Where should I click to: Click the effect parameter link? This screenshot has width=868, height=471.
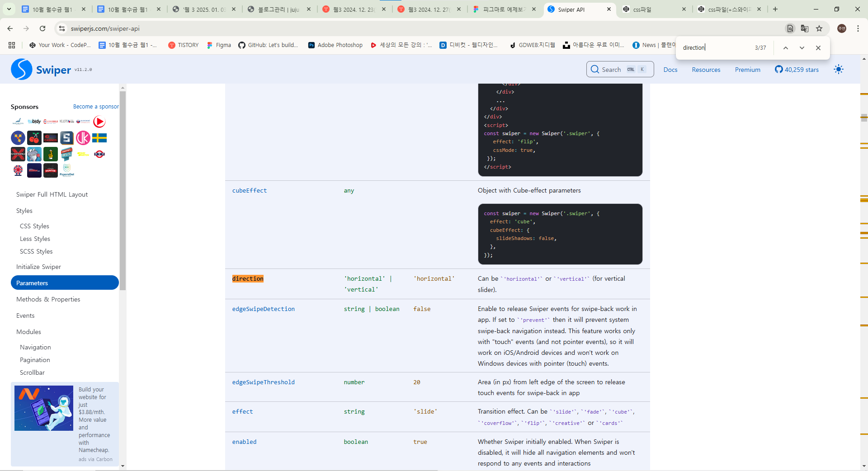click(x=243, y=412)
